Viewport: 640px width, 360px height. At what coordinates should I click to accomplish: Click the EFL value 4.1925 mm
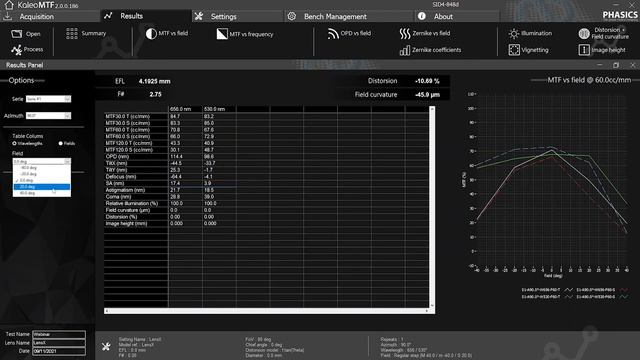pyautogui.click(x=154, y=81)
